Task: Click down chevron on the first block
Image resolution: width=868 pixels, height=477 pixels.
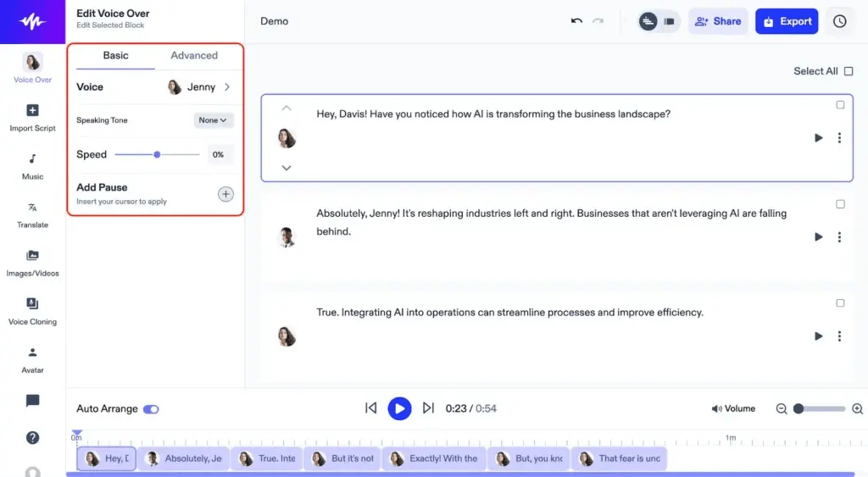Action: tap(287, 168)
